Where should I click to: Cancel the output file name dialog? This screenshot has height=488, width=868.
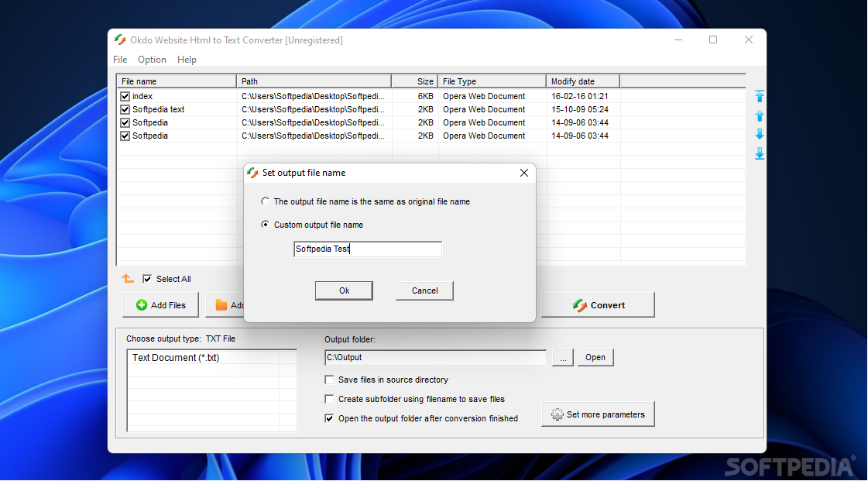coord(424,290)
